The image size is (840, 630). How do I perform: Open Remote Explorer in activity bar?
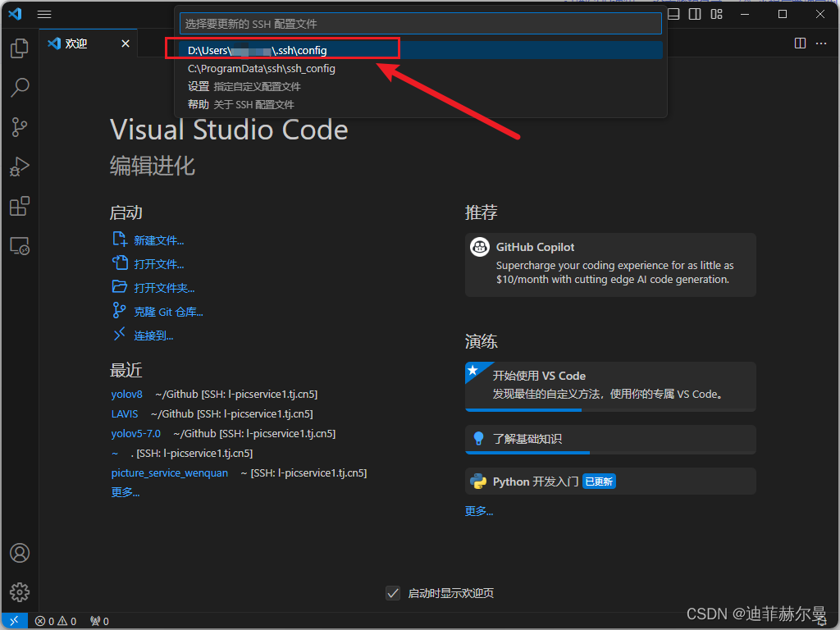(x=20, y=246)
